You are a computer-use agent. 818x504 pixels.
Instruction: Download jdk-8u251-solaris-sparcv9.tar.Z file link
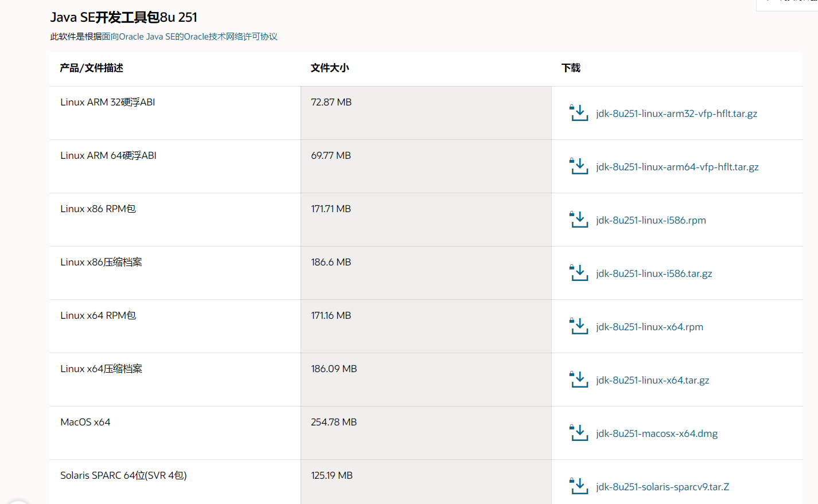[x=663, y=487]
